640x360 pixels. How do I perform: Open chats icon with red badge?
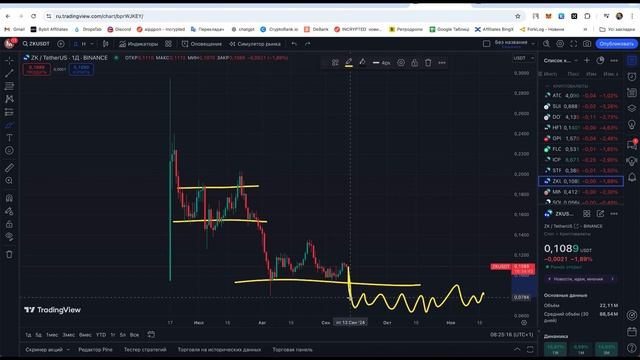click(x=632, y=144)
